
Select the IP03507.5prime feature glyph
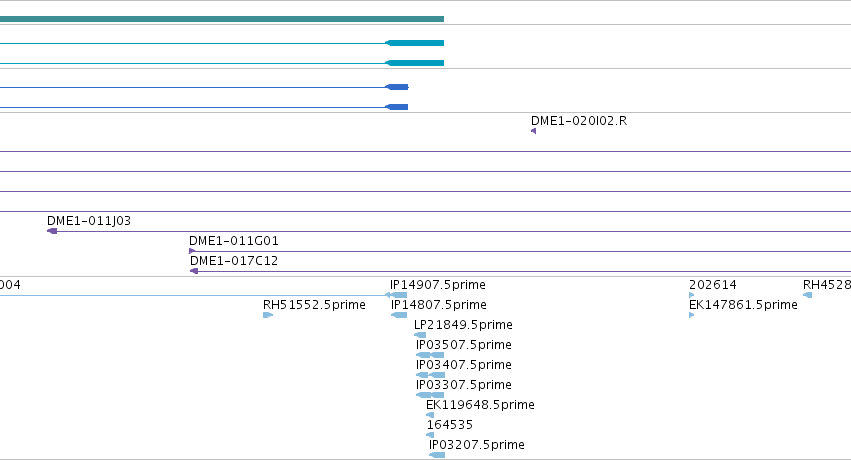(430, 355)
